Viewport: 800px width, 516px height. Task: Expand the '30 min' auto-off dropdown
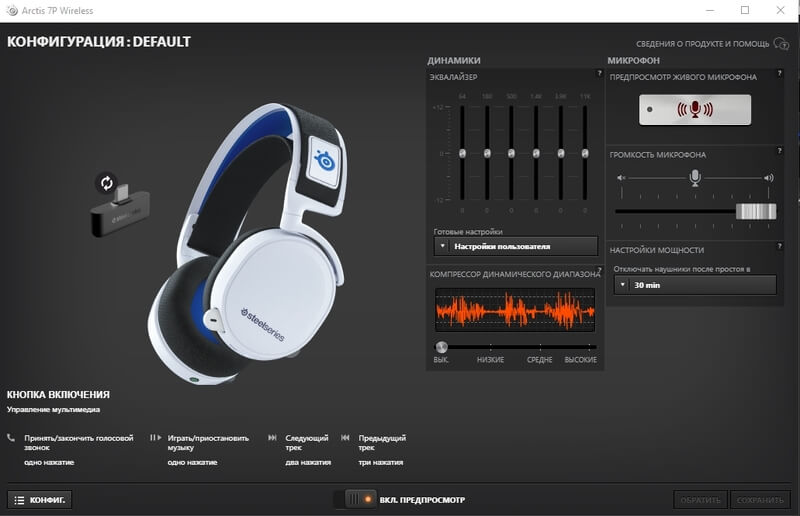pyautogui.click(x=694, y=285)
